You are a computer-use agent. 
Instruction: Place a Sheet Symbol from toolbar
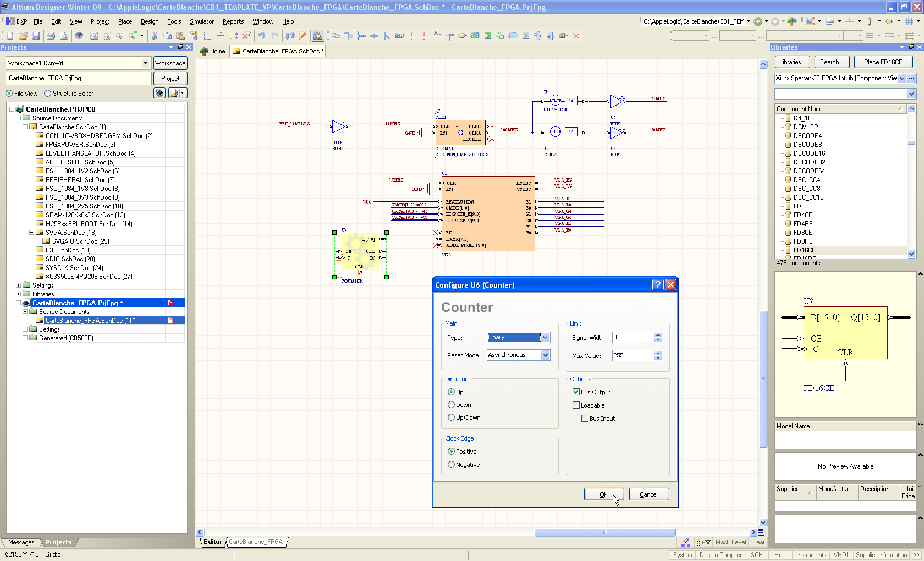475,36
